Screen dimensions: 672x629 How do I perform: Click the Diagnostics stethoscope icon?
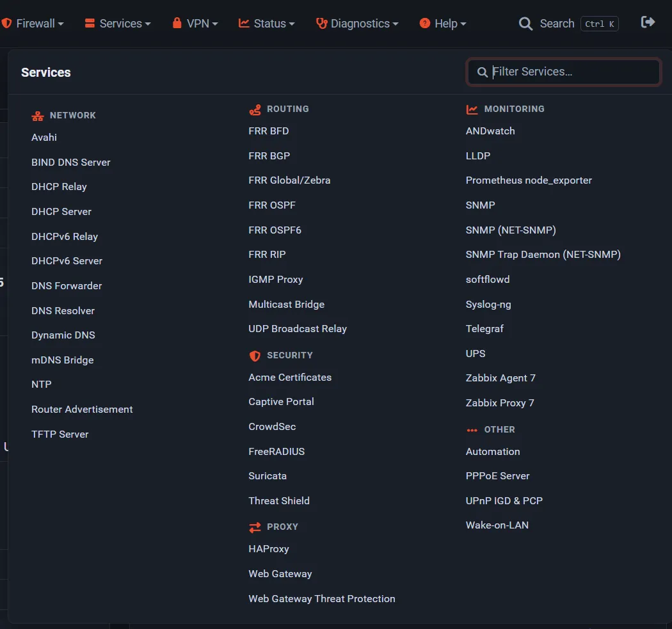point(321,23)
